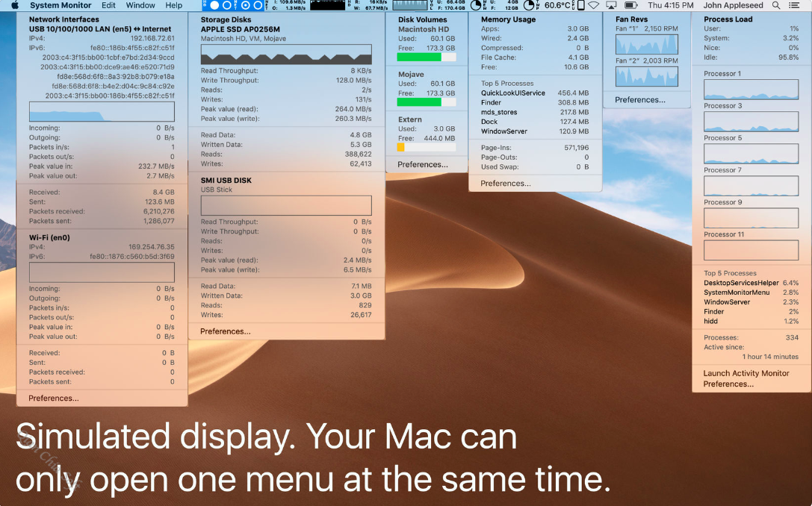This screenshot has height=506, width=812.
Task: Open Preferences in Process Load menu
Action: coord(728,384)
